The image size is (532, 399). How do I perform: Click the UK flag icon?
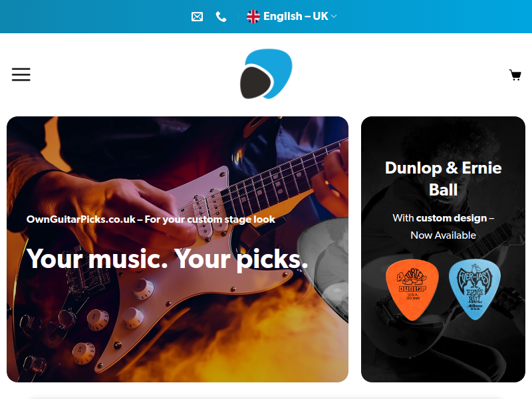tap(253, 17)
